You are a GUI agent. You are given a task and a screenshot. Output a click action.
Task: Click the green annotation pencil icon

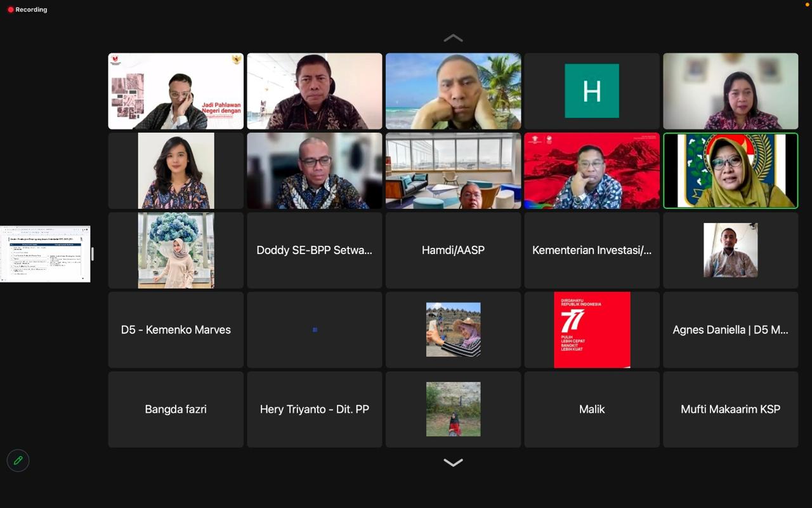click(x=18, y=460)
